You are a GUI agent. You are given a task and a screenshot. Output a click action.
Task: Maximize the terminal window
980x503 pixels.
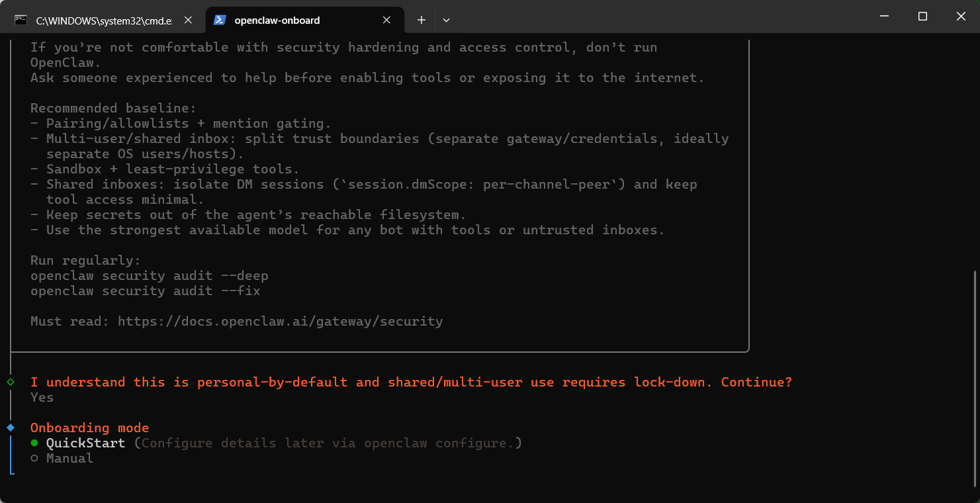click(x=922, y=17)
